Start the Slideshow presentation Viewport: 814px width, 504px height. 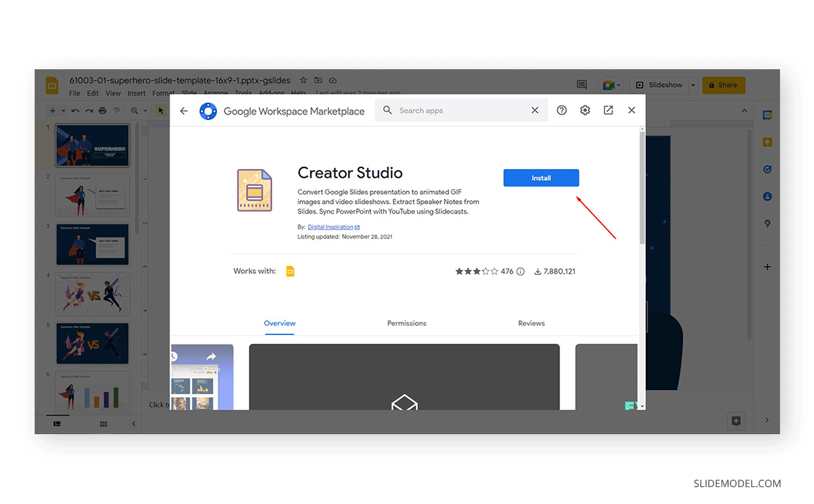pyautogui.click(x=659, y=85)
